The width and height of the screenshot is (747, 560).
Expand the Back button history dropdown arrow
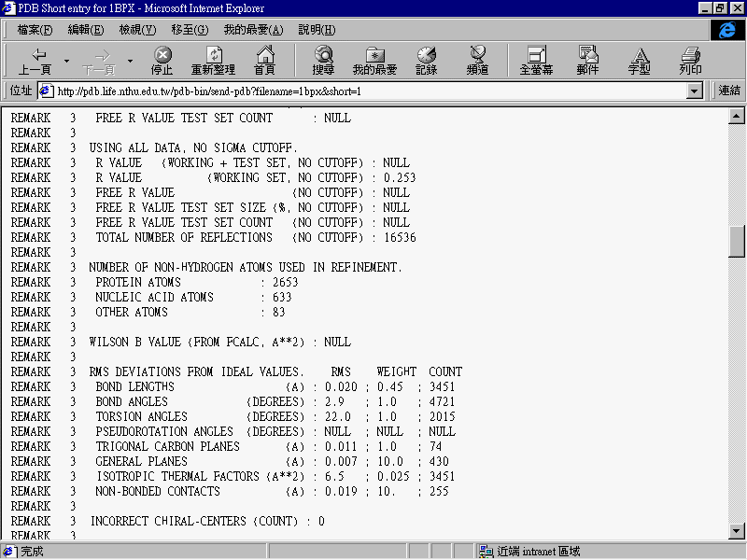[66, 62]
